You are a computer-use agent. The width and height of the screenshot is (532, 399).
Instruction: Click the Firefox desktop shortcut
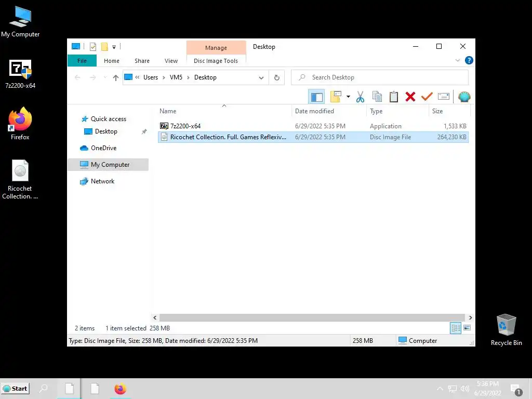20,124
